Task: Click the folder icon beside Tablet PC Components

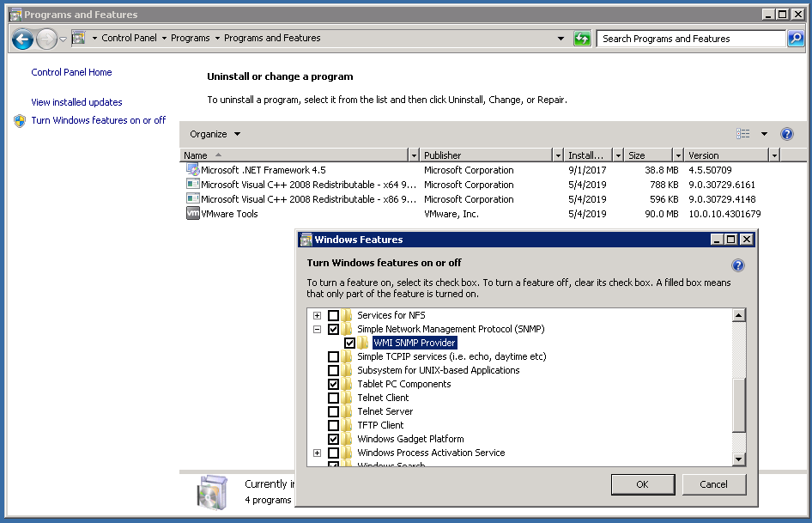Action: click(x=347, y=384)
